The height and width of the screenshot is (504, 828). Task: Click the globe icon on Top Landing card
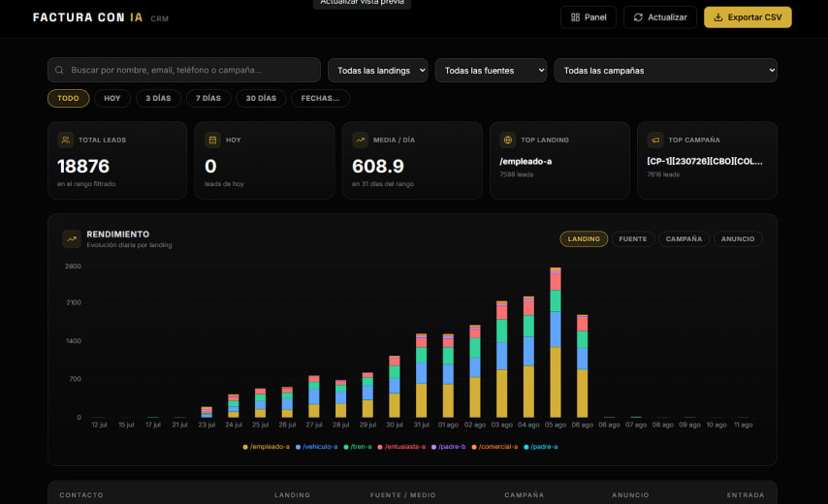pyautogui.click(x=507, y=140)
